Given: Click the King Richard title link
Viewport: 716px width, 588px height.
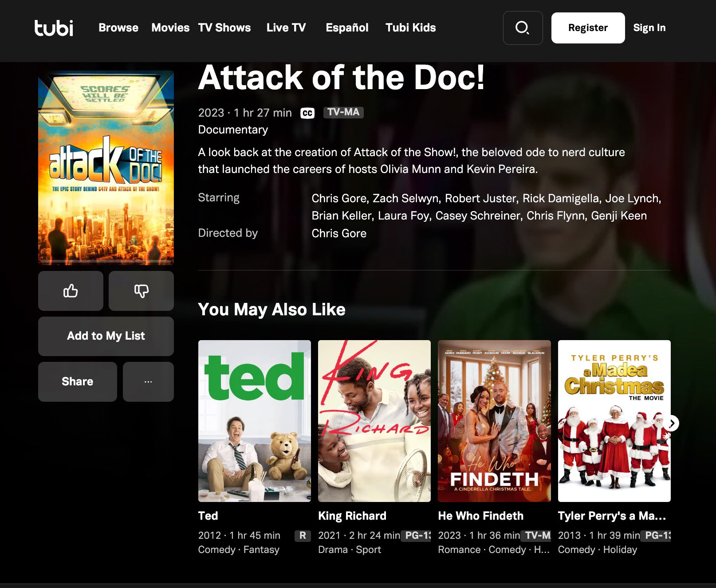Looking at the screenshot, I should pos(352,516).
